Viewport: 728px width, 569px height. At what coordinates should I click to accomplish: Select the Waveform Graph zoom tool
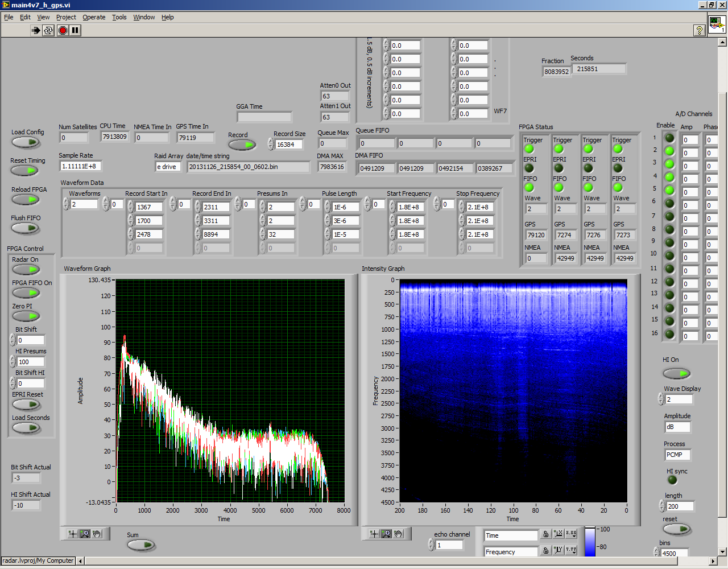click(x=85, y=534)
